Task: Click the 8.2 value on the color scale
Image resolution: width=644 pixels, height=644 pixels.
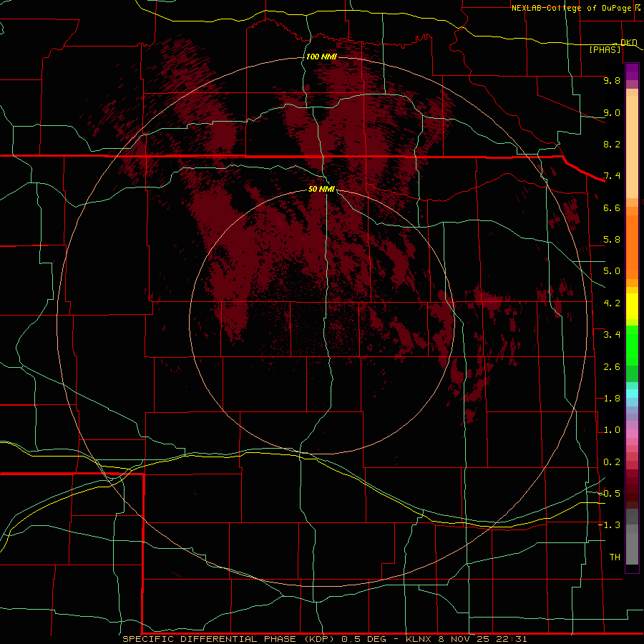Action: point(612,144)
